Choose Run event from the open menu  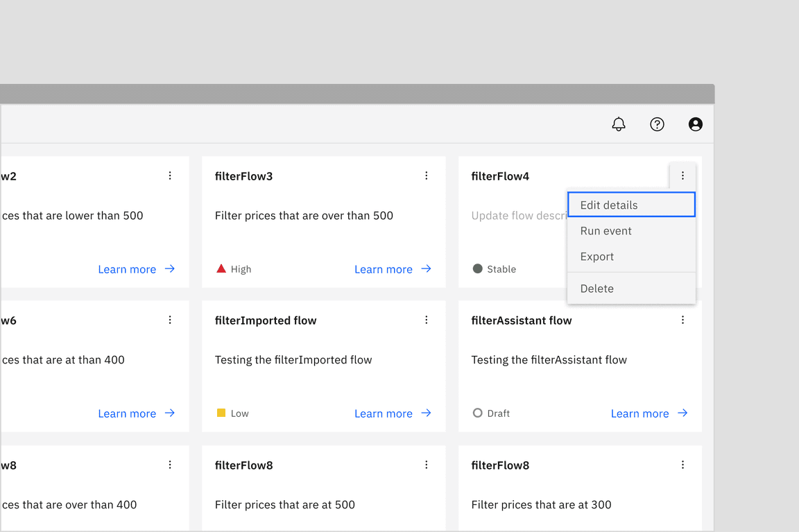[605, 230]
